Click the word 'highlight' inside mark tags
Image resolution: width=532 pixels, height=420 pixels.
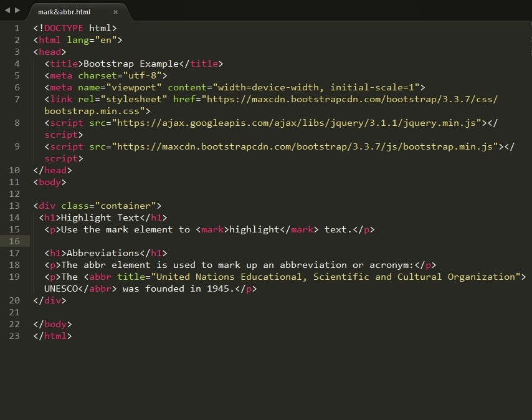pos(254,230)
